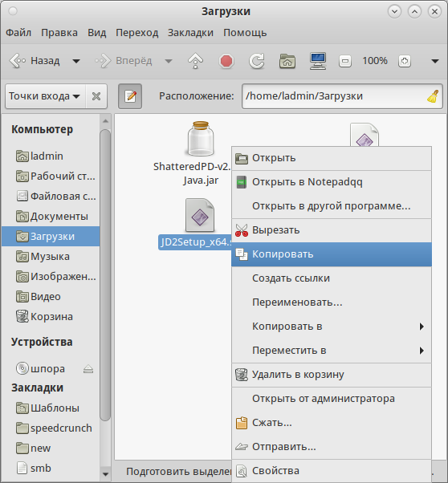The height and width of the screenshot is (483, 448).
Task: Go up to the parent folder
Action: 195,61
